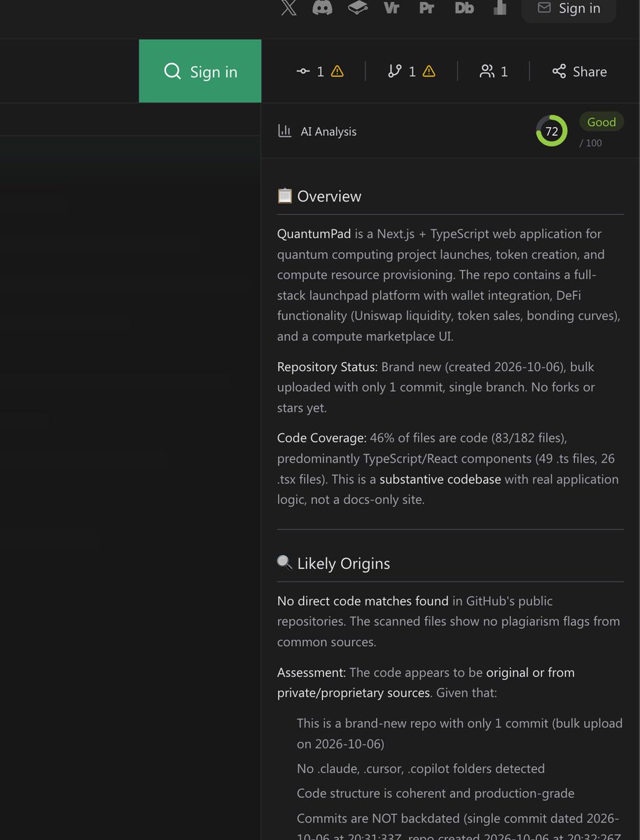Click 'Code structure is coherent and production-grade' line
640x840 pixels.
[436, 793]
